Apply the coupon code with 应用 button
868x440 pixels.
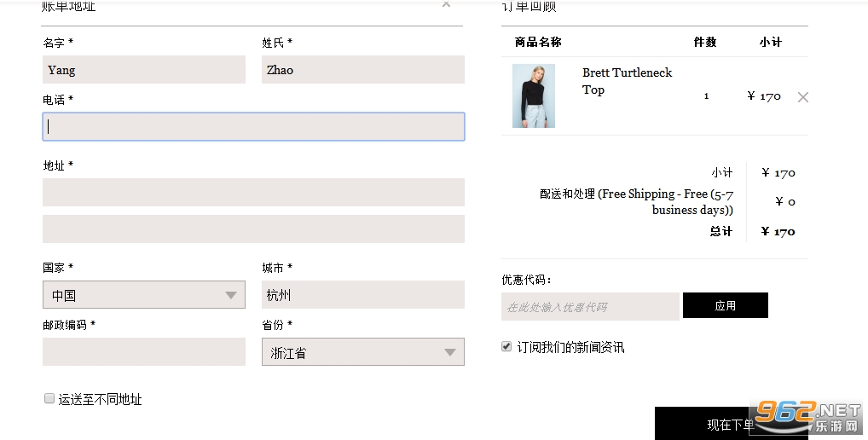click(725, 305)
